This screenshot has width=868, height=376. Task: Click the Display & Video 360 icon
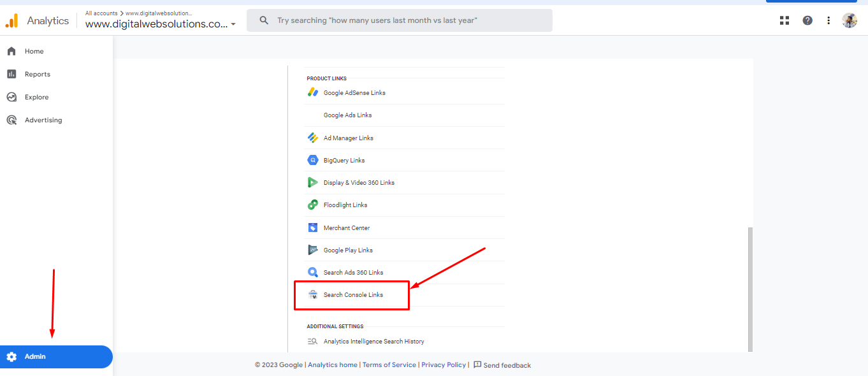click(312, 182)
